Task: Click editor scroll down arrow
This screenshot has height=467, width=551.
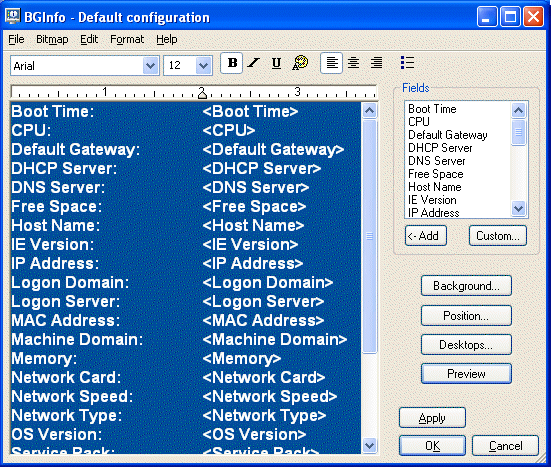Action: 369,446
